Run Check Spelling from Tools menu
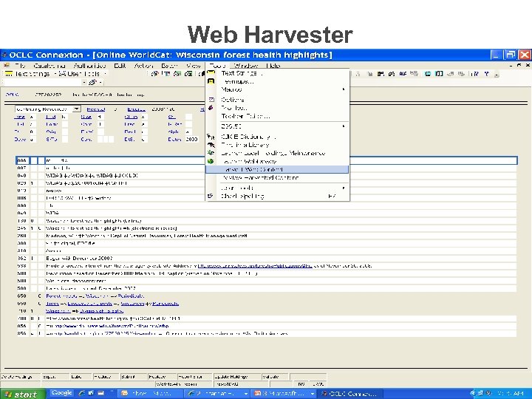 [x=277, y=196]
